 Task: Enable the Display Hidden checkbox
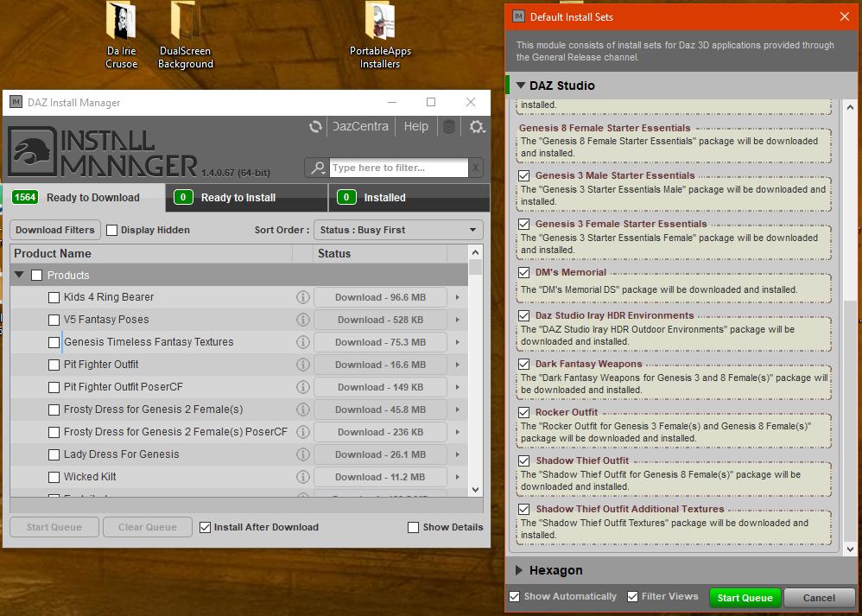(111, 230)
